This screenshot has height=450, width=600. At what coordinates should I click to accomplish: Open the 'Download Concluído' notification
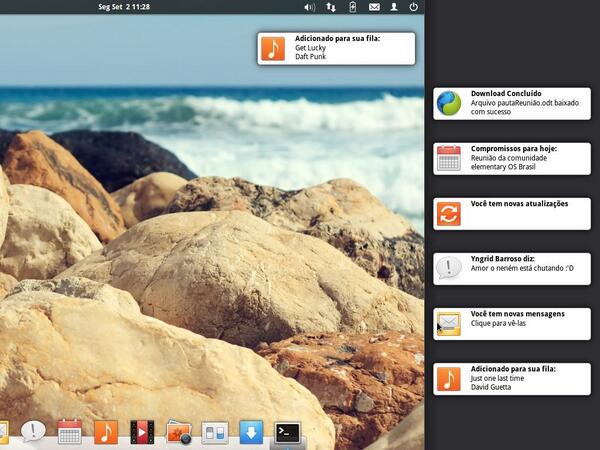coord(512,103)
